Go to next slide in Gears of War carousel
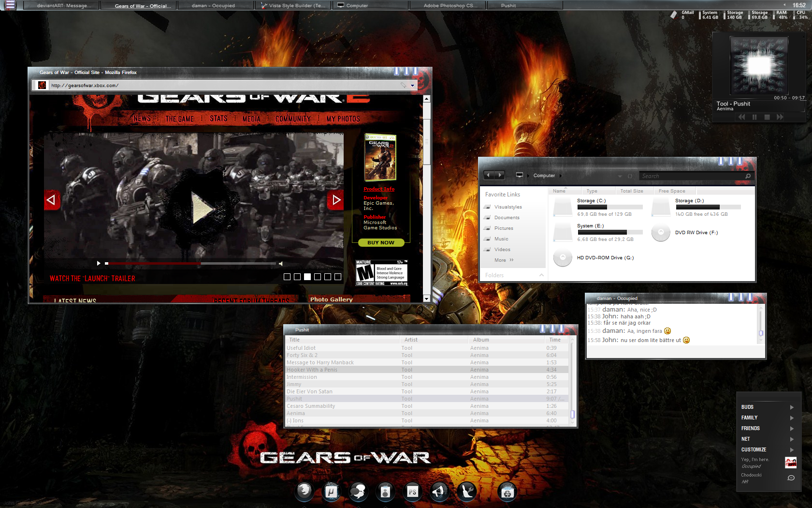The width and height of the screenshot is (812, 508). [335, 200]
